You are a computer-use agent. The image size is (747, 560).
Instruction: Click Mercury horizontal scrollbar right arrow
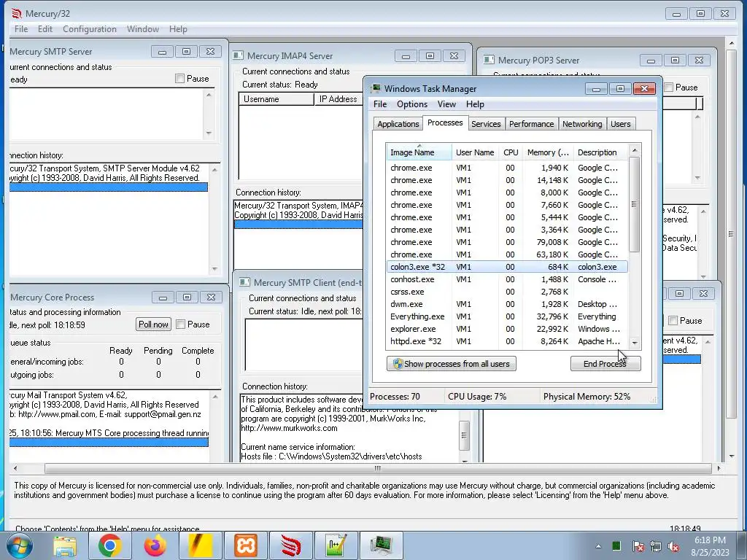pos(719,468)
